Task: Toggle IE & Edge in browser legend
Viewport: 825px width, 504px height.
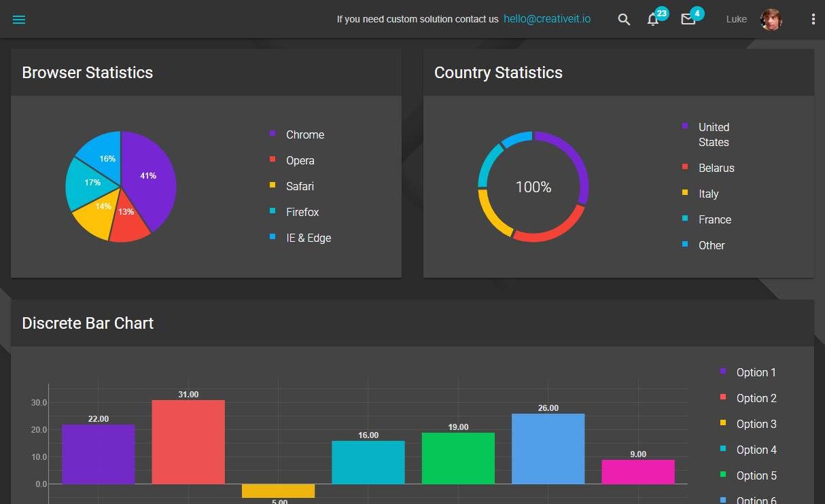Action: pyautogui.click(x=300, y=238)
